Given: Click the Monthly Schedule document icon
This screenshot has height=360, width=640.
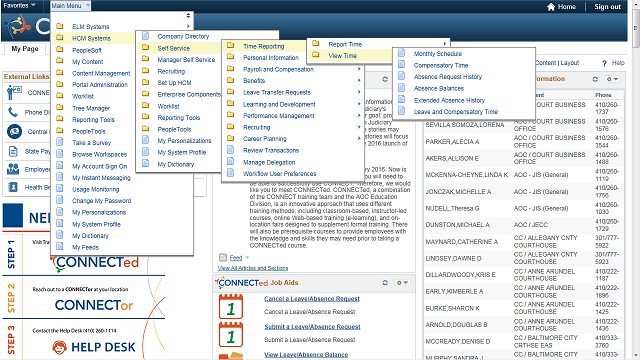Looking at the screenshot, I should pos(402,53).
